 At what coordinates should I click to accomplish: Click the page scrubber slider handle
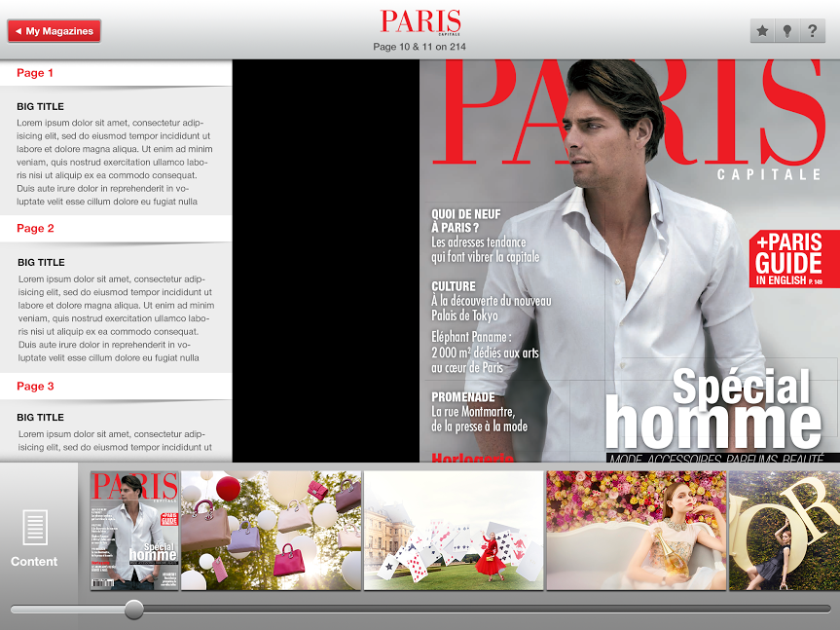(x=134, y=610)
